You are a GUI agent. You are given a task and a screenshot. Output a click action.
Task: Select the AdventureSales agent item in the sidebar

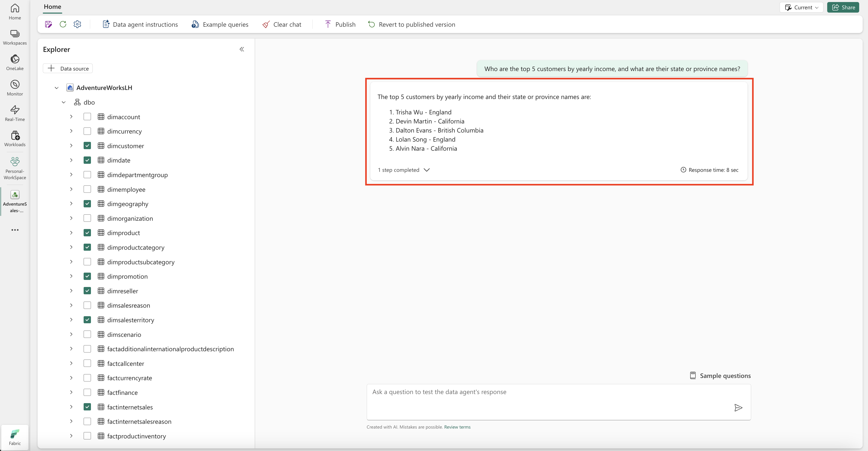coord(15,202)
